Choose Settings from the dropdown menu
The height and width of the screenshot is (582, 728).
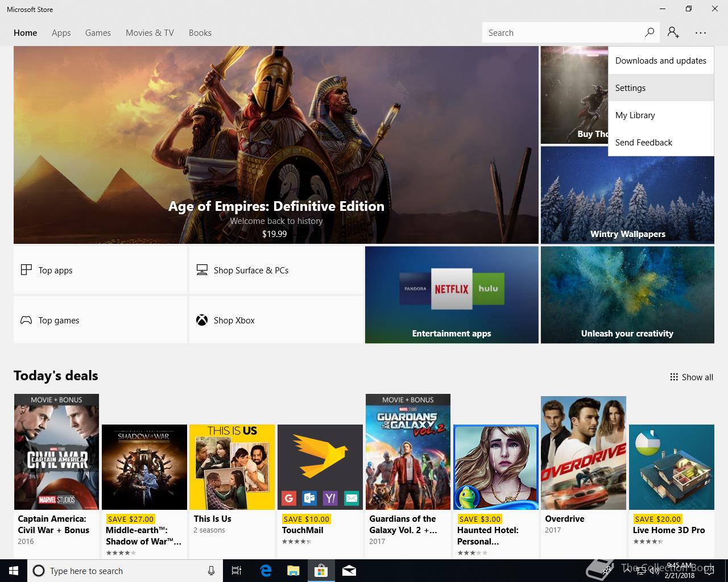(x=661, y=88)
